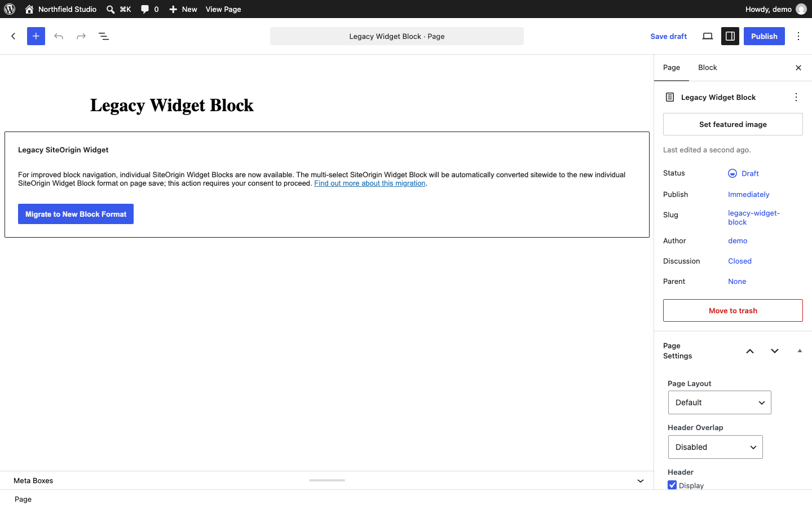
Task: Go back using the left chevron
Action: (14, 36)
